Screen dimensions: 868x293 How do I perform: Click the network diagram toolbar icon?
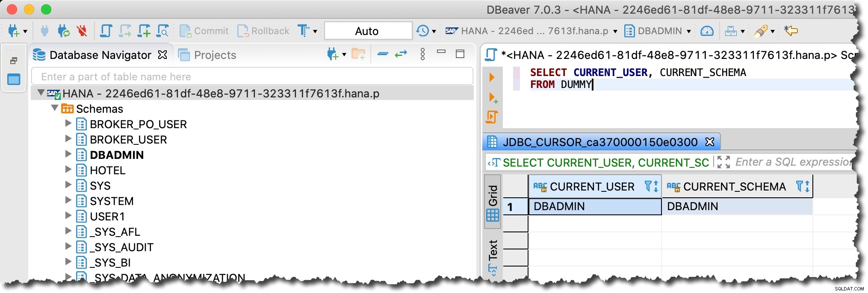point(731,31)
